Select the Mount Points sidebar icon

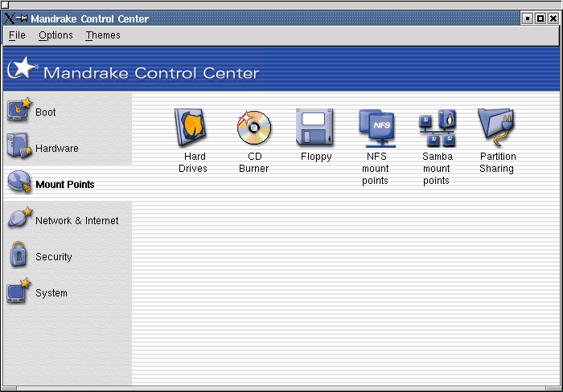(19, 182)
